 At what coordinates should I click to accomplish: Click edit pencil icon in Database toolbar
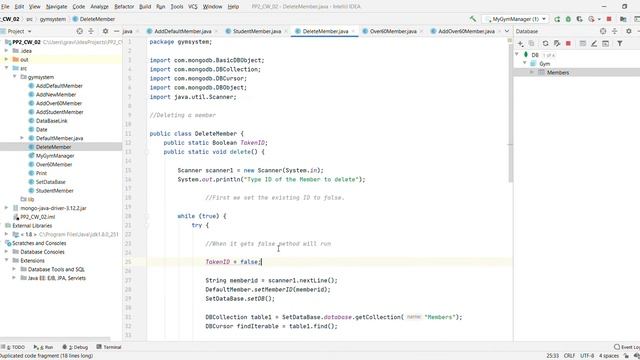pyautogui.click(x=594, y=43)
